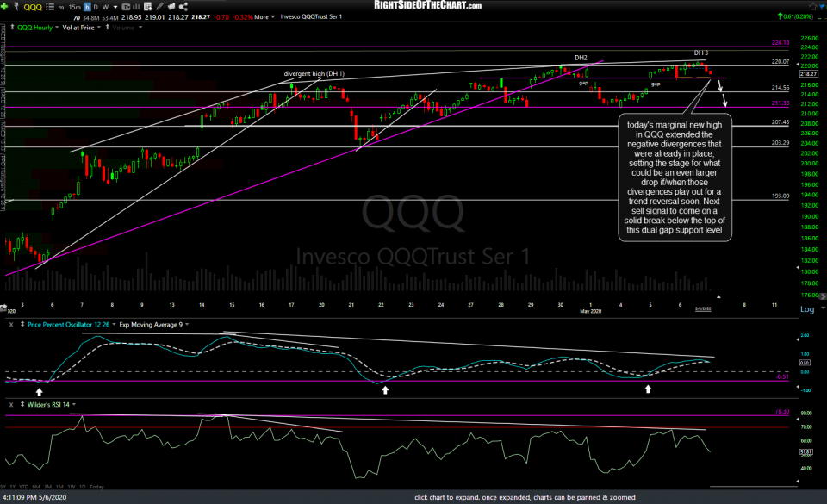Open the Exp Moving Average 9 settings dropdown

tap(187, 325)
